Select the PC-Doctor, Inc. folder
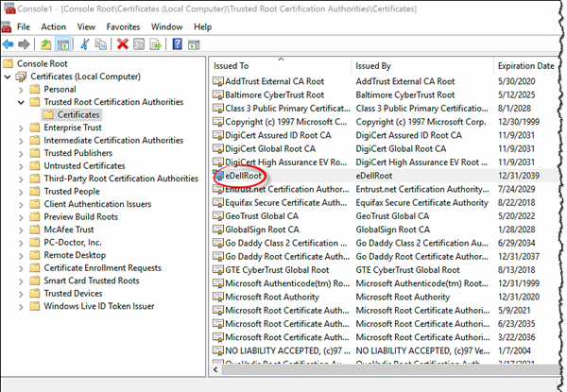Screen dimensions: 567x392 [x=73, y=243]
